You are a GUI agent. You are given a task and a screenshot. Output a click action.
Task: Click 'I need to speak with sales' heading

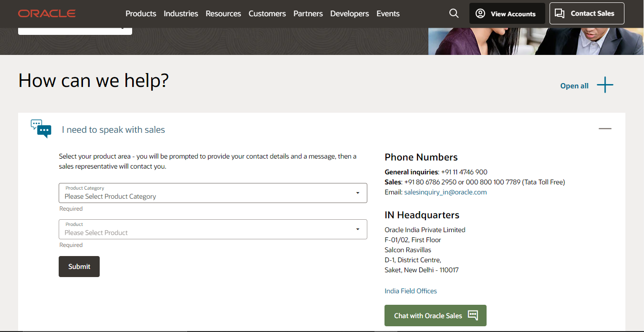coord(114,129)
